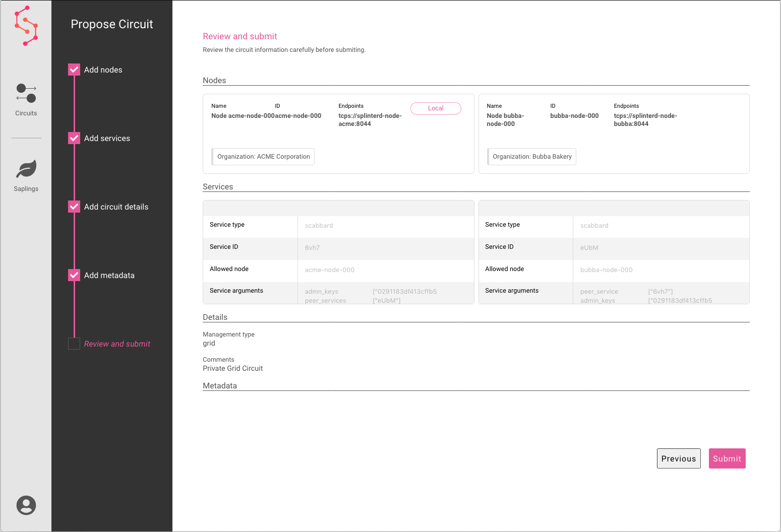781x532 pixels.
Task: Click the Saplings sidebar label
Action: [26, 189]
